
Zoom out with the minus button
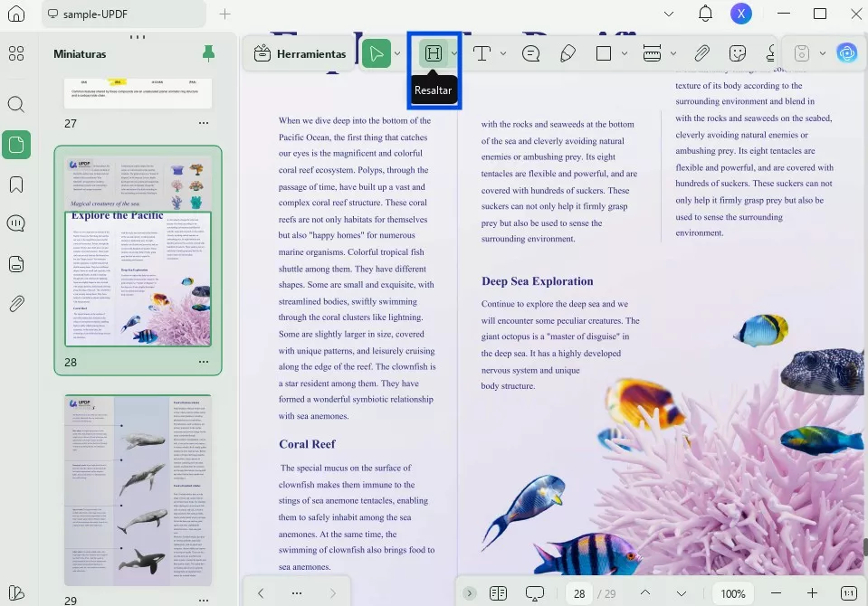(776, 593)
